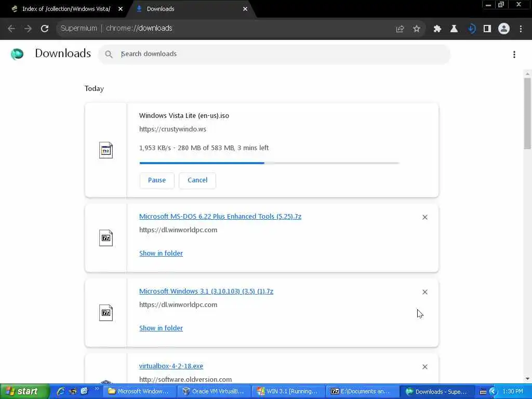The height and width of the screenshot is (399, 532).
Task: Click the Supermium logo next to Downloads
Action: (17, 54)
